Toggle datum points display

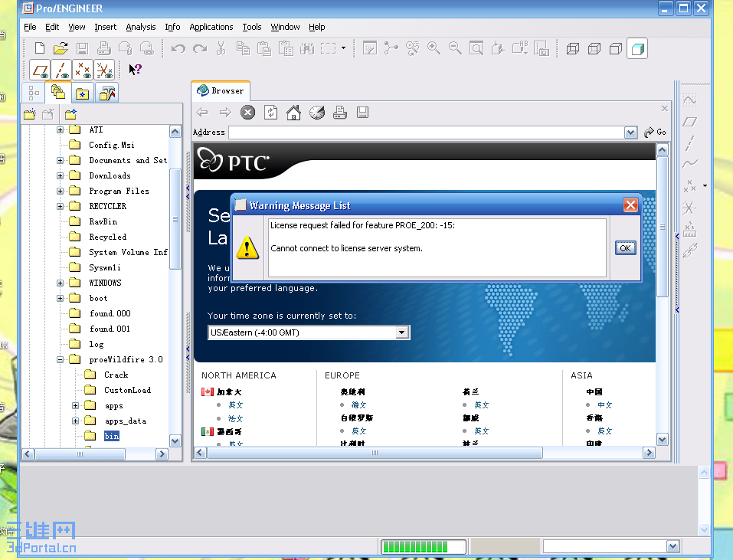click(x=83, y=70)
